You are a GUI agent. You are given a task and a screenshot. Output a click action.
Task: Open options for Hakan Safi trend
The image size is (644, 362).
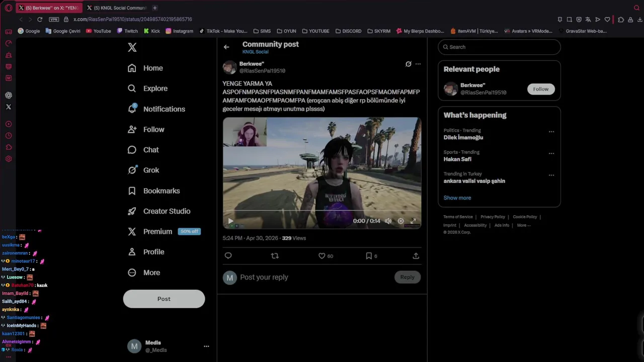[551, 153]
